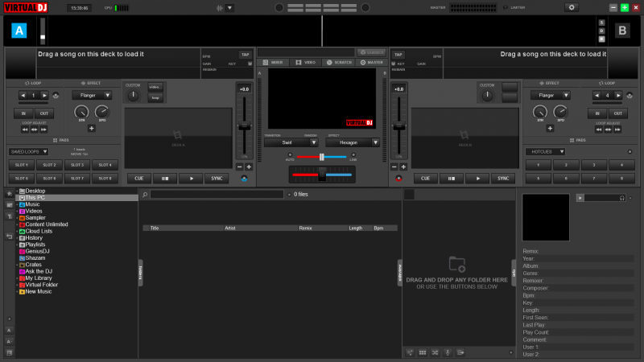Open the folders side tab
Screen dimensions: 644x362
[x=140, y=273]
